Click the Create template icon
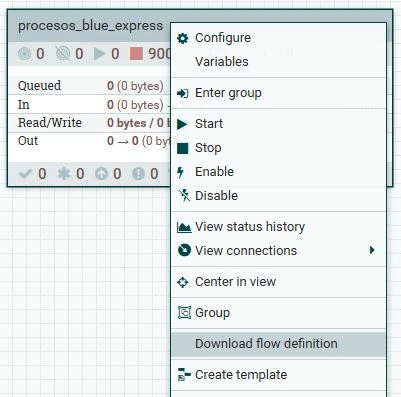Viewport: 401px width, 397px height. (184, 374)
